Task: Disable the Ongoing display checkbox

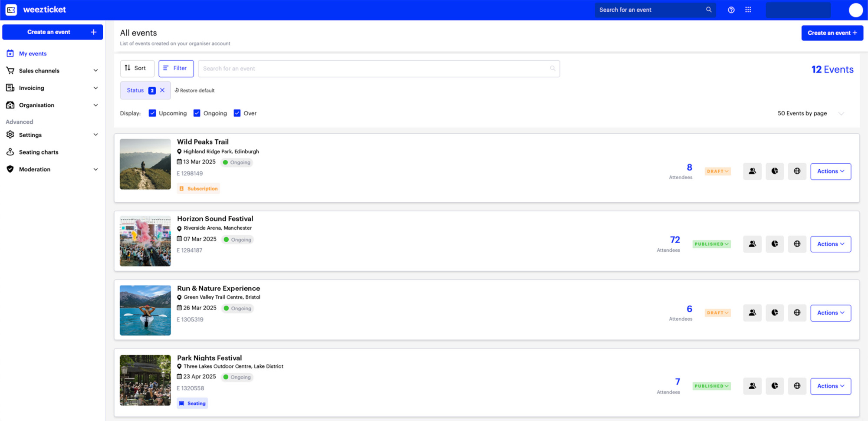Action: [x=197, y=113]
